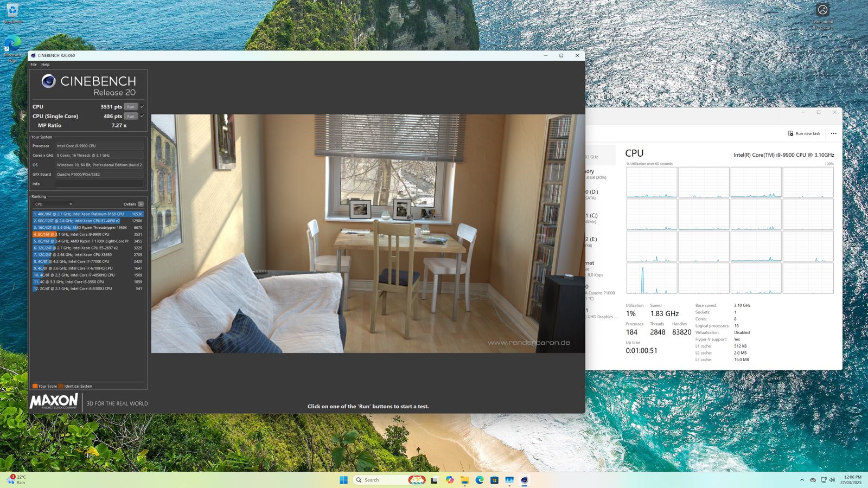Image resolution: width=868 pixels, height=488 pixels.
Task: Select ranking row Intel Xeon CPU E5-2697 v2
Action: click(88, 248)
